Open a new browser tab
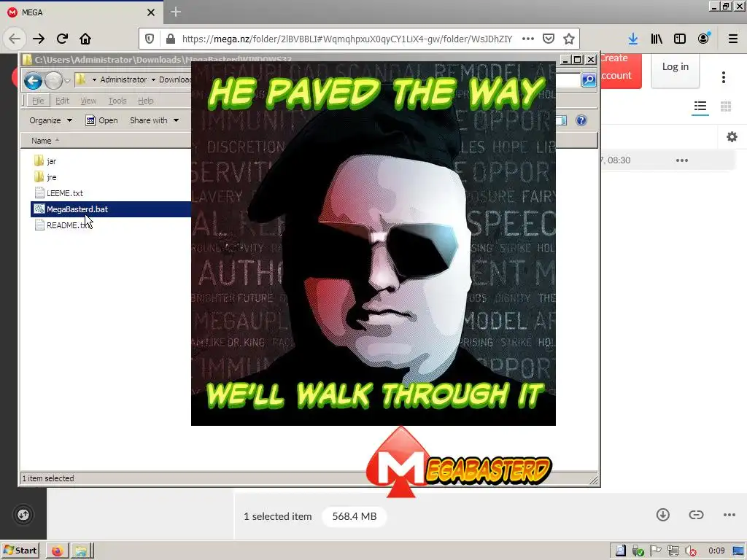 click(176, 12)
